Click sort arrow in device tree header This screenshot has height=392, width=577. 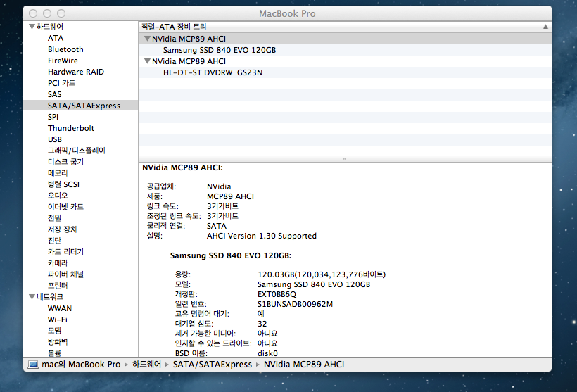[x=545, y=26]
